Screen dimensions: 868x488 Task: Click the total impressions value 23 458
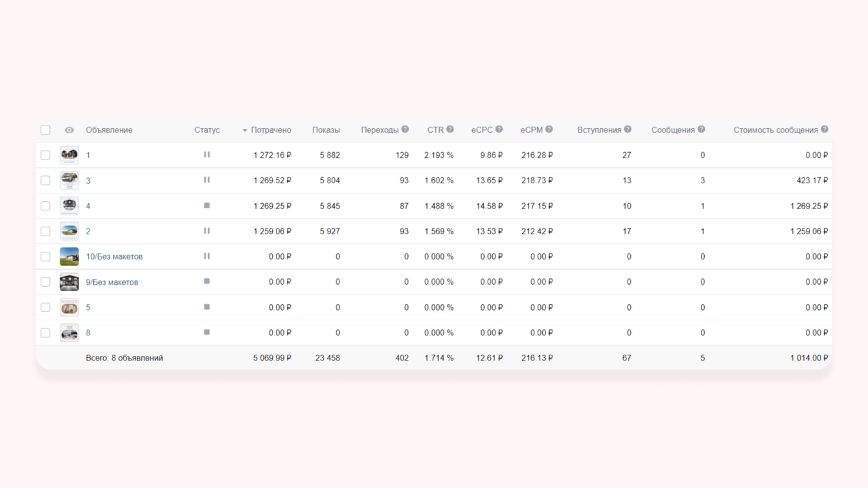pos(328,358)
